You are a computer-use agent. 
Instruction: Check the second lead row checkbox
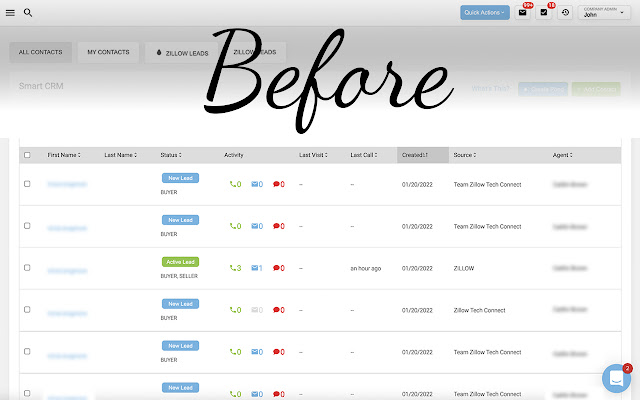click(27, 226)
